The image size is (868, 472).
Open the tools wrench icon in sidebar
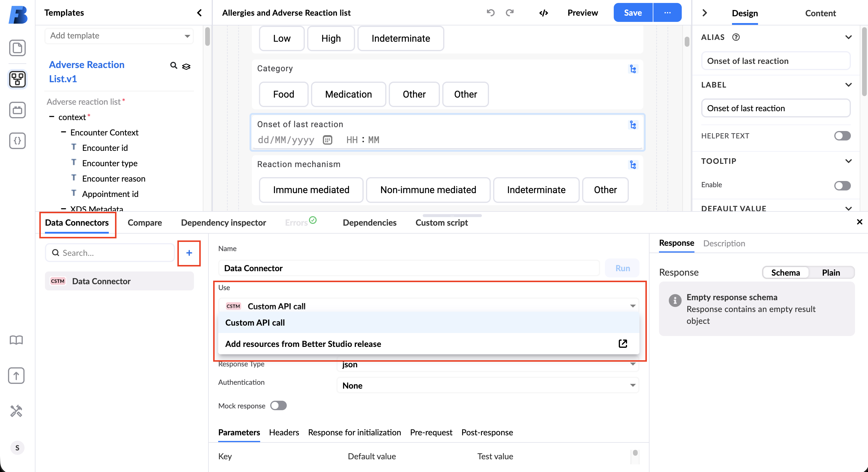click(x=16, y=411)
